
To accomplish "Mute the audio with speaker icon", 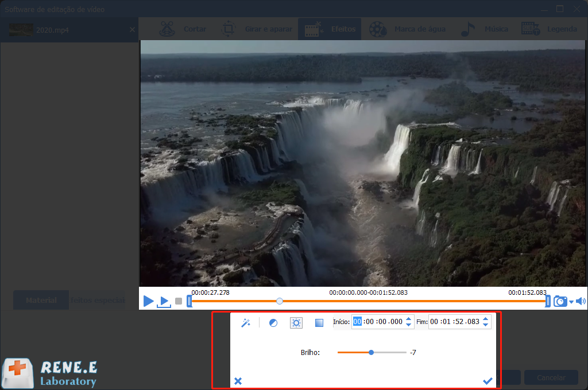I will click(x=581, y=301).
